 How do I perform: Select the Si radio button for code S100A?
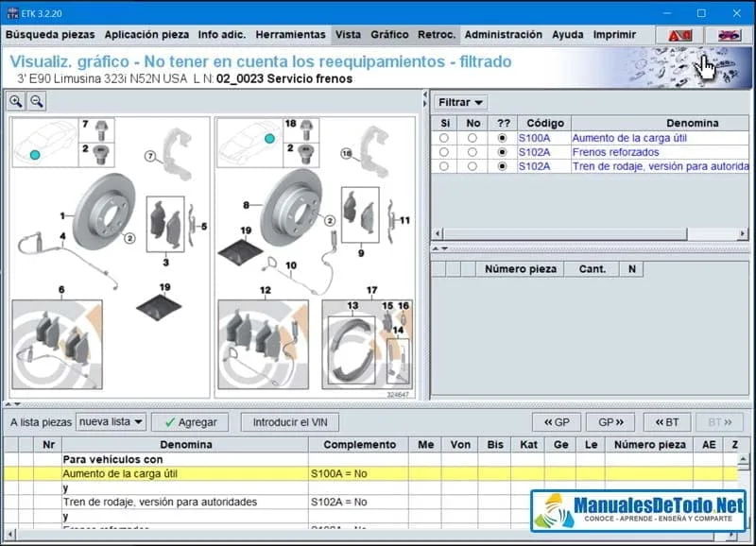[442, 137]
